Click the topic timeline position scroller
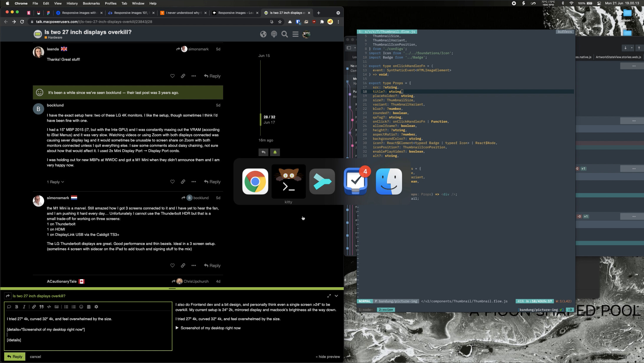The width and height of the screenshot is (644, 363). tap(269, 120)
